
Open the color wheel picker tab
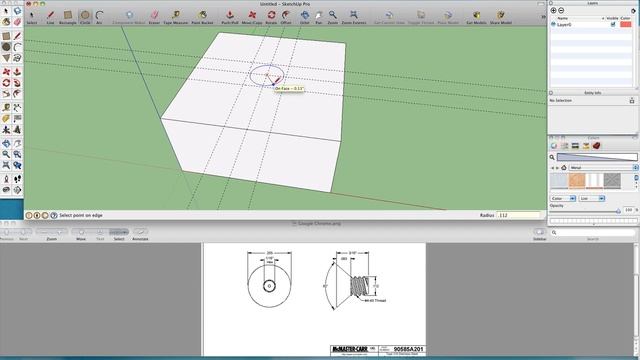[554, 146]
